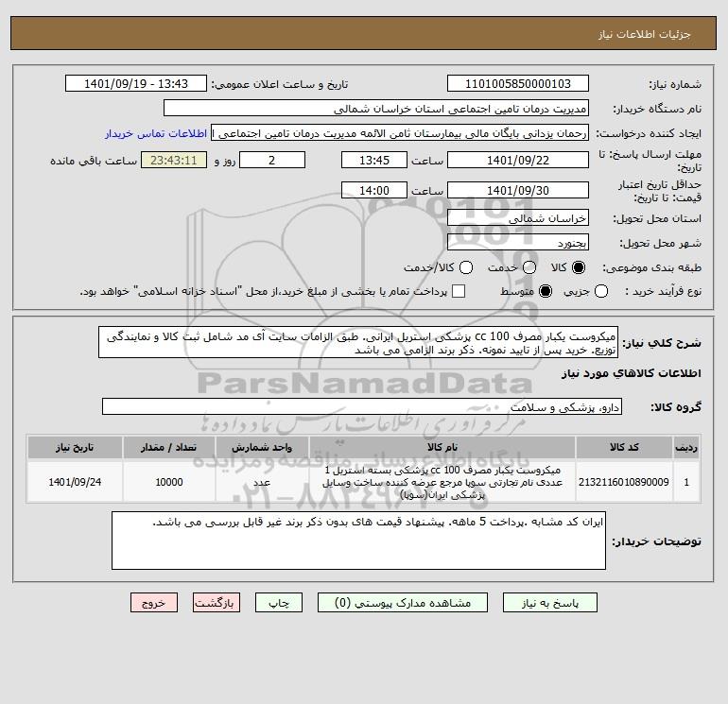Image resolution: width=728 pixels, height=704 pixels.
Task: Click the اطلاعات کالاهای مورد نیاز heading
Action: (x=632, y=373)
